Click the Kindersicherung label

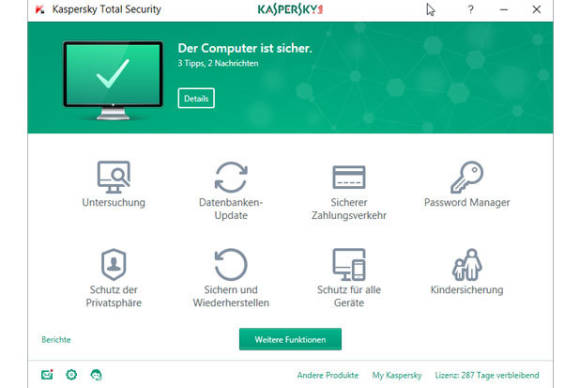[467, 290]
